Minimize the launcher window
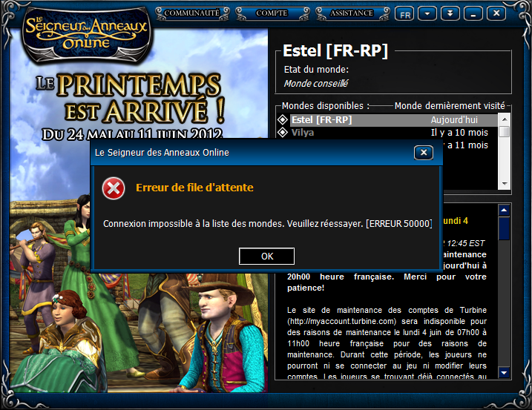 [473, 14]
